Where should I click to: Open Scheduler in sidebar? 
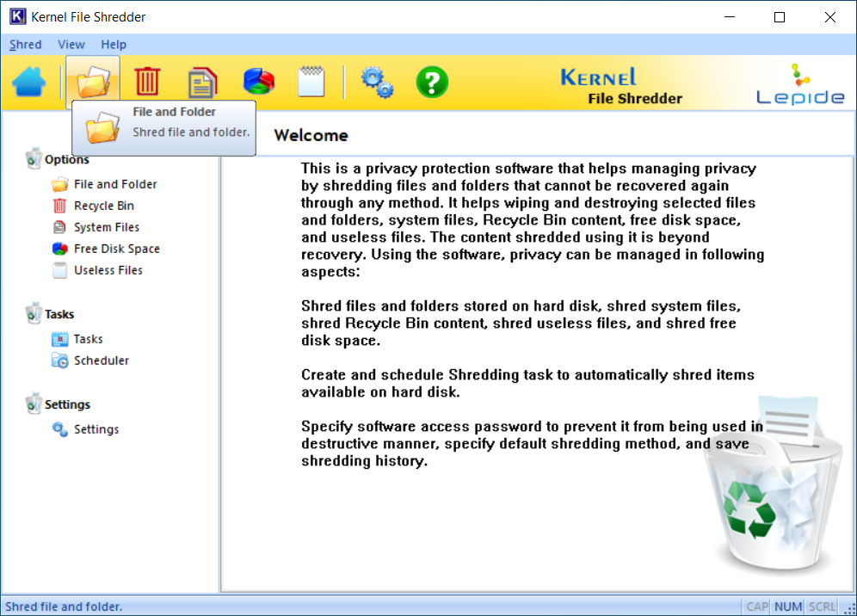point(102,360)
